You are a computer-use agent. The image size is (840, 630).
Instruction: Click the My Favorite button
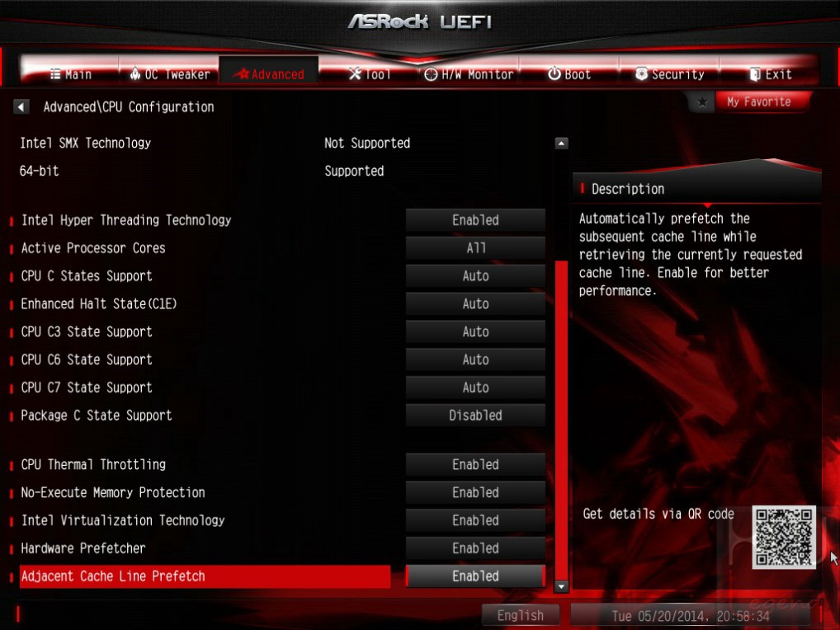pos(760,101)
